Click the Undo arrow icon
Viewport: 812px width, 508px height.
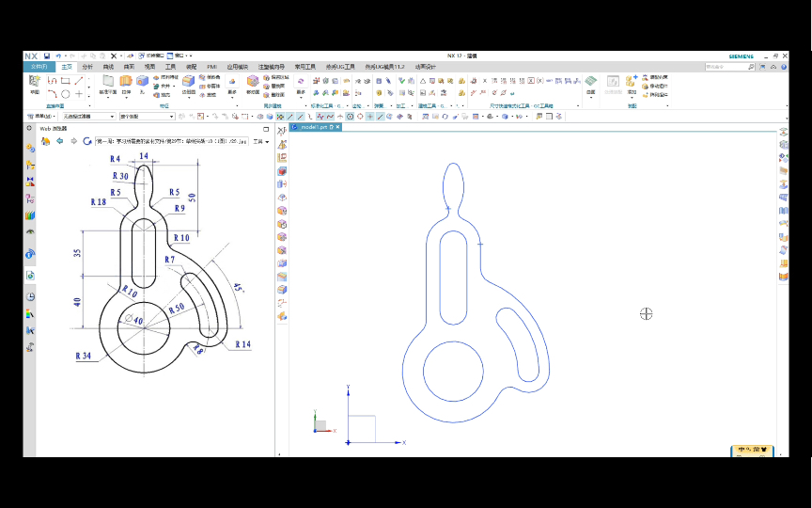click(x=58, y=56)
